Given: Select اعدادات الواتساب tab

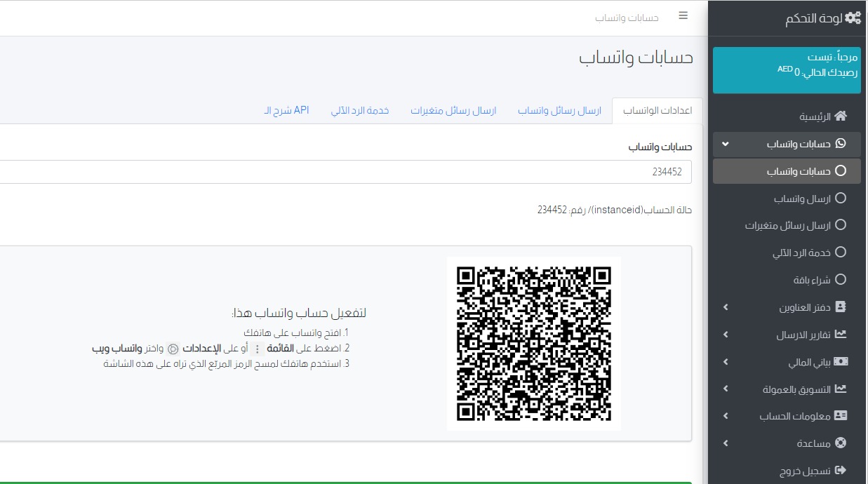Looking at the screenshot, I should coord(657,111).
